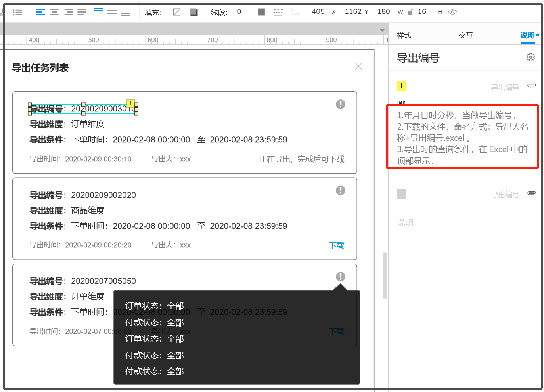
Task: Edit the note text starting 1.年月日时分秒
Action: pyautogui.click(x=462, y=138)
